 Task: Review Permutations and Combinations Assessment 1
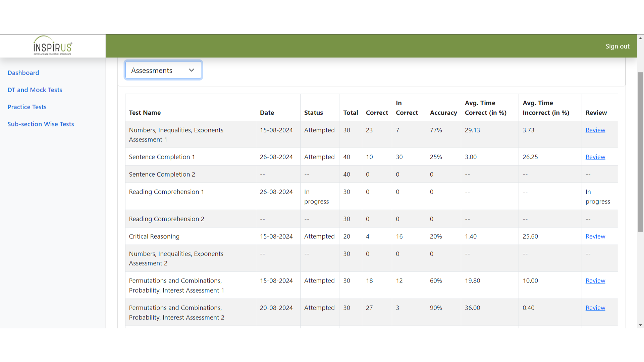click(x=595, y=281)
